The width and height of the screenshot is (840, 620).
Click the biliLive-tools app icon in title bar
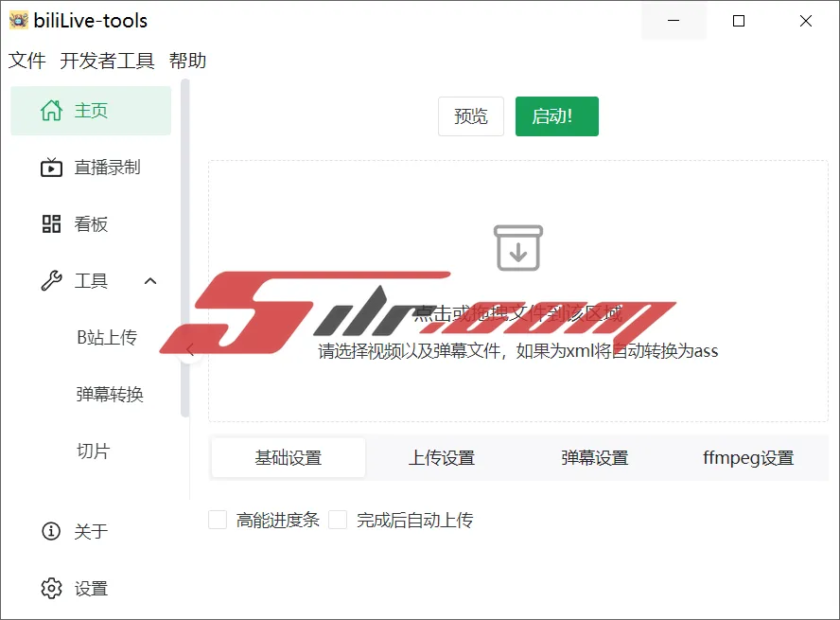click(x=19, y=21)
